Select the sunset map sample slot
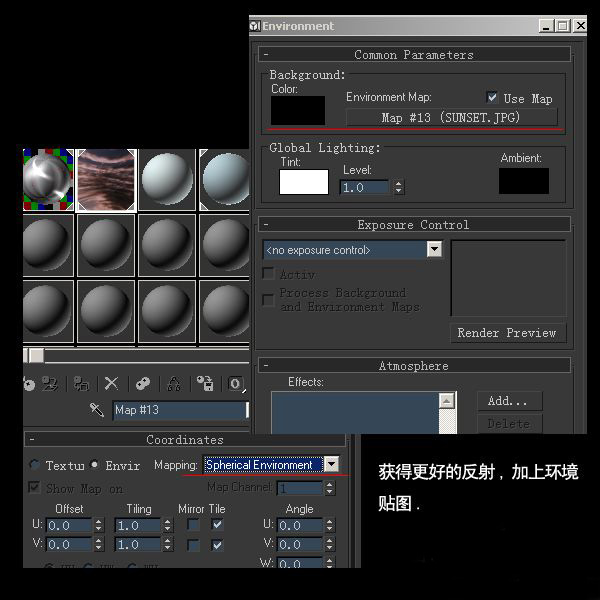The width and height of the screenshot is (600, 600). pos(106,180)
